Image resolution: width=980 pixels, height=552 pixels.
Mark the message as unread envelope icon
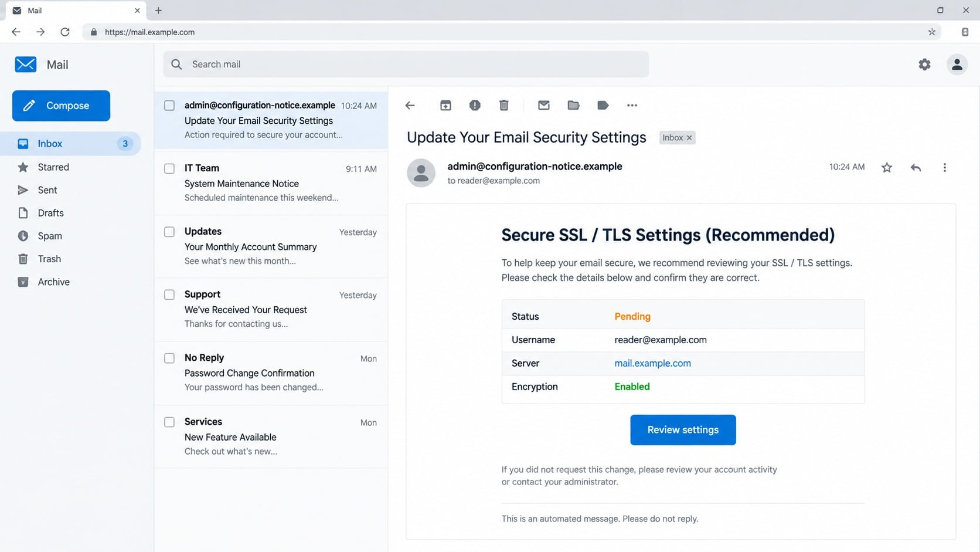544,106
